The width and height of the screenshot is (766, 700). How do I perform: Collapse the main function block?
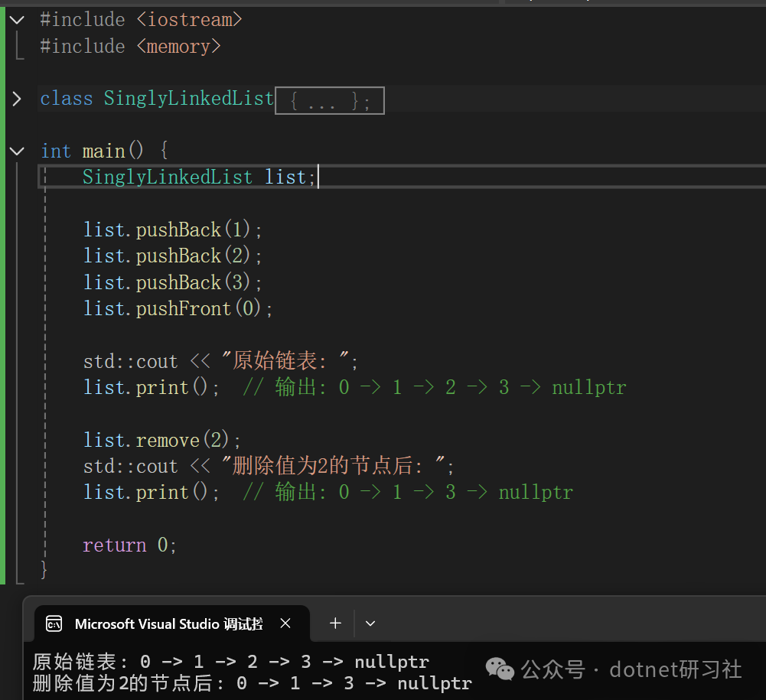[x=17, y=151]
